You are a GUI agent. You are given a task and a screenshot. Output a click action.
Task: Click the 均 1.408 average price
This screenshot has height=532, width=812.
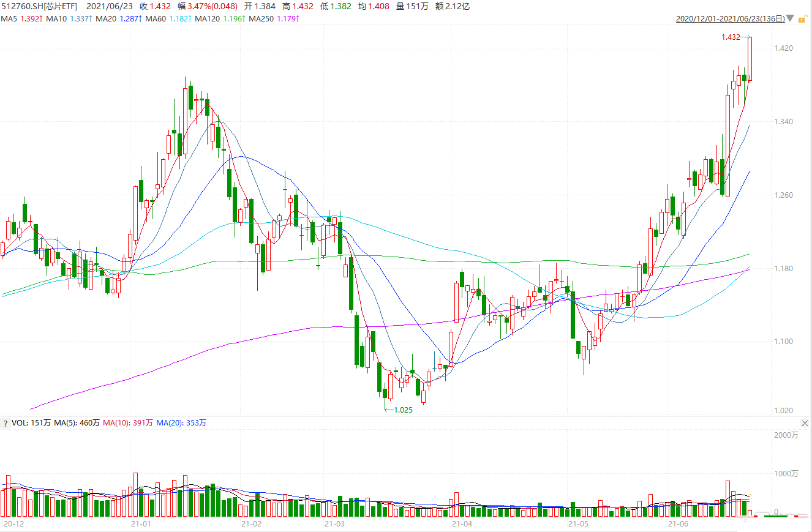pyautogui.click(x=374, y=6)
